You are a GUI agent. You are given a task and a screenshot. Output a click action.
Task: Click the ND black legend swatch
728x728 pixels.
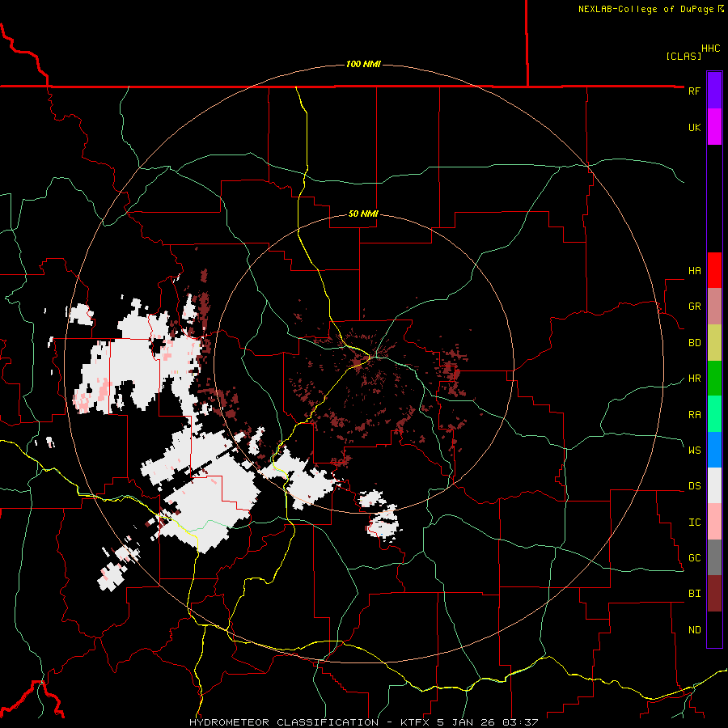(714, 629)
